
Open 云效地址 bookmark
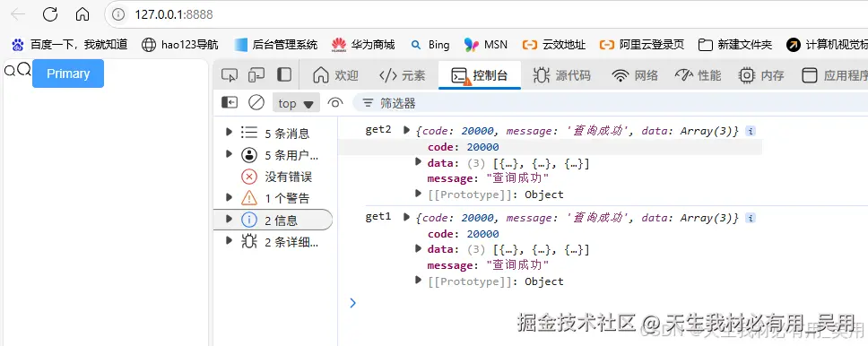coord(554,45)
